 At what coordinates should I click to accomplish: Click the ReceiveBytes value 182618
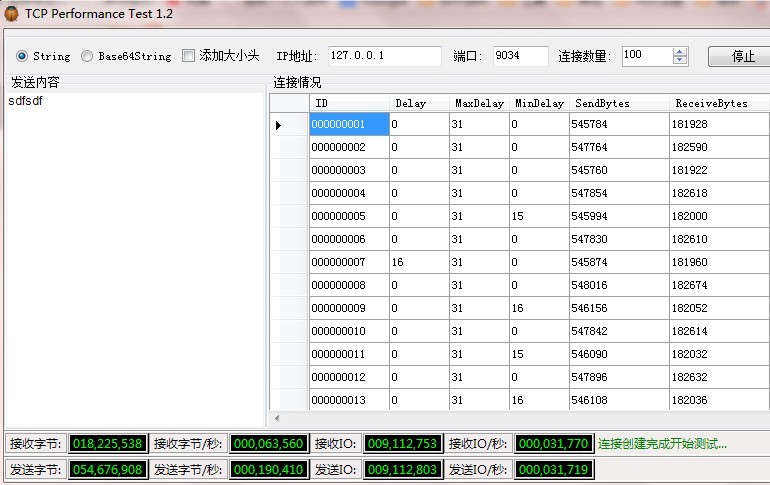pyautogui.click(x=719, y=193)
